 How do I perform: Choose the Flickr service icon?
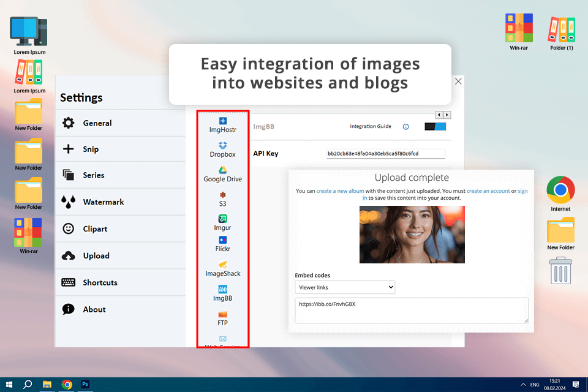pyautogui.click(x=223, y=239)
